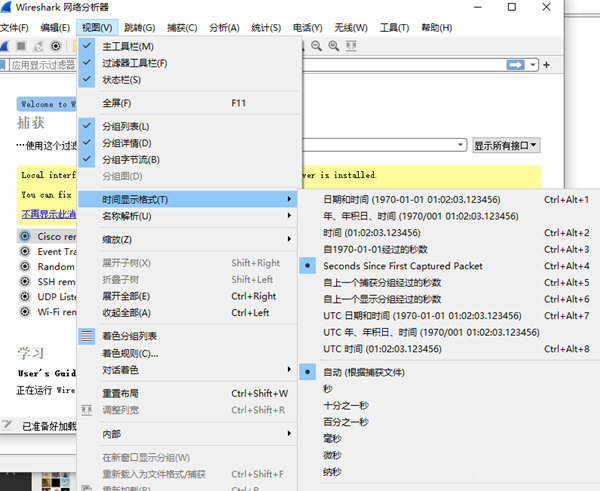The height and width of the screenshot is (491, 600).
Task: Choose 全屏 from the view menu
Action: pyautogui.click(x=117, y=103)
